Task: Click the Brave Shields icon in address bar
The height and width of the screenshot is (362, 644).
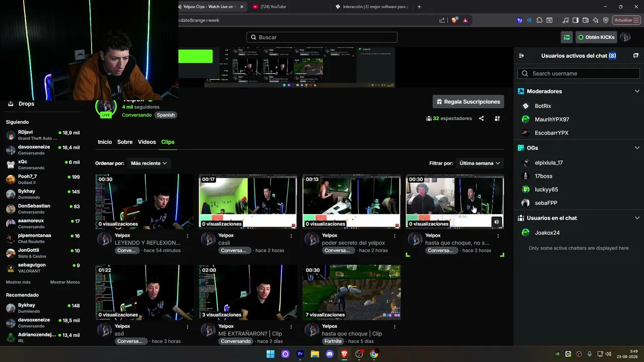Action: point(455,20)
